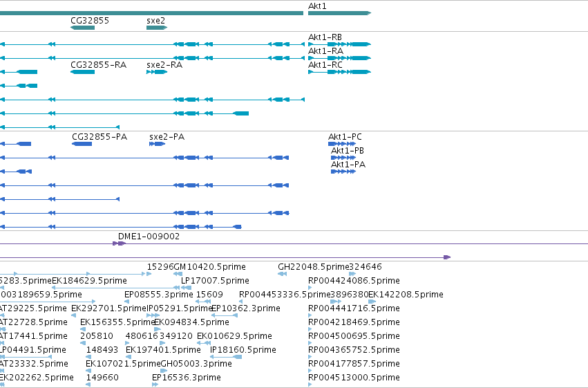Image resolution: width=588 pixels, height=388 pixels.
Task: Select the IP18160.5prime EST
Action: [226, 358]
